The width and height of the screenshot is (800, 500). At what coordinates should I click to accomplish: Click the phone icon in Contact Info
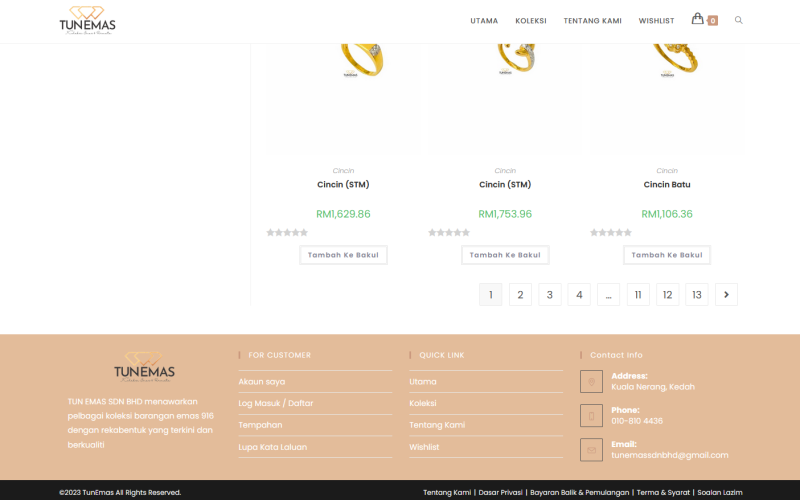(x=591, y=416)
